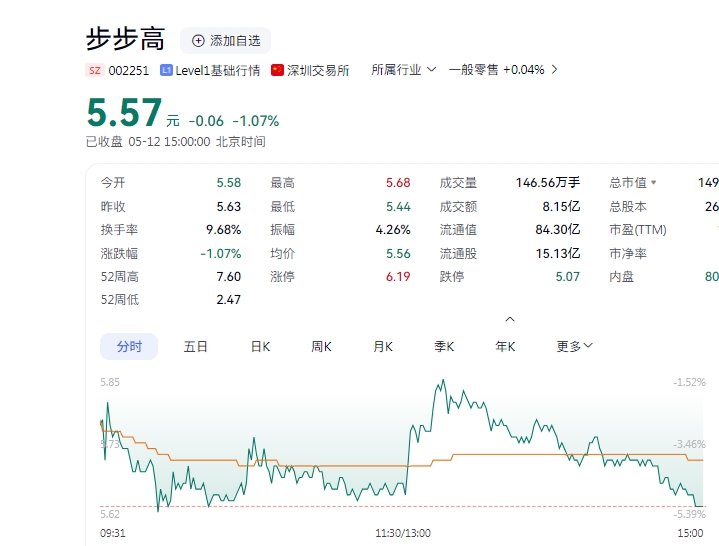The image size is (719, 546).
Task: Click the 内盘 label
Action: click(x=621, y=277)
